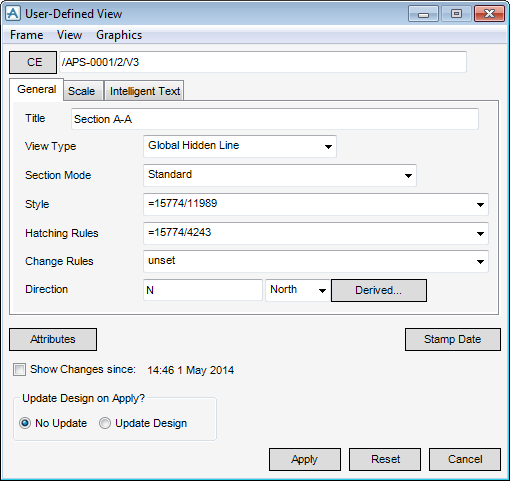Click the Stamp Date button
The image size is (510, 481).
point(453,339)
